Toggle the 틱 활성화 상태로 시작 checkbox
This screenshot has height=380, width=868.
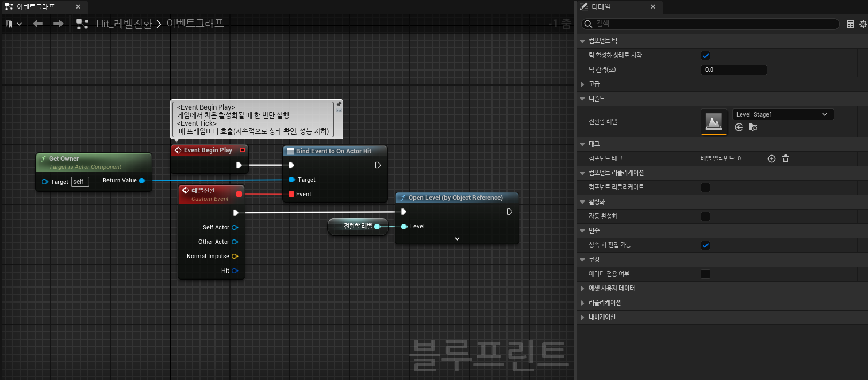point(705,56)
